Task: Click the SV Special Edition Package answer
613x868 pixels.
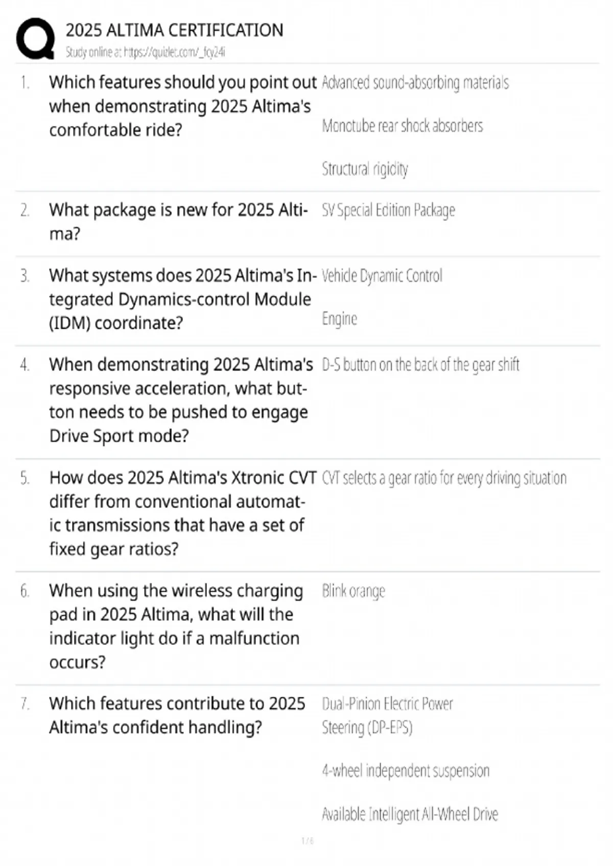Action: click(x=388, y=210)
